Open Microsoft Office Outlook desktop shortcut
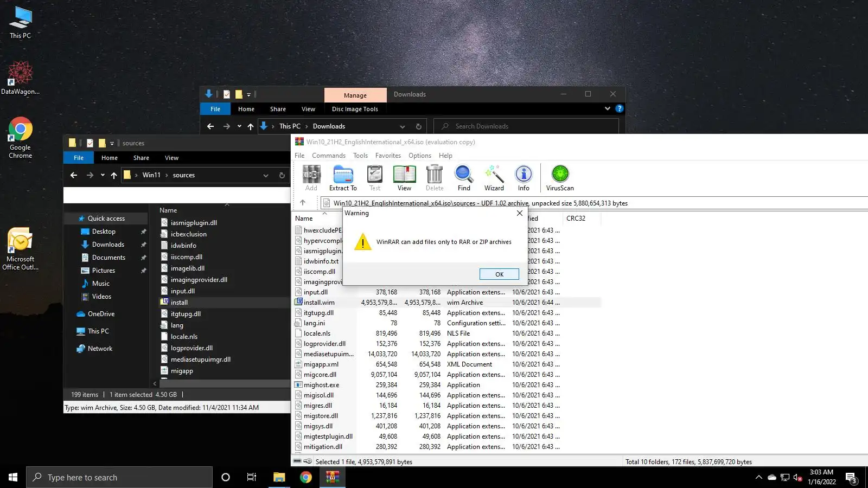Viewport: 868px width, 488px height. point(21,249)
